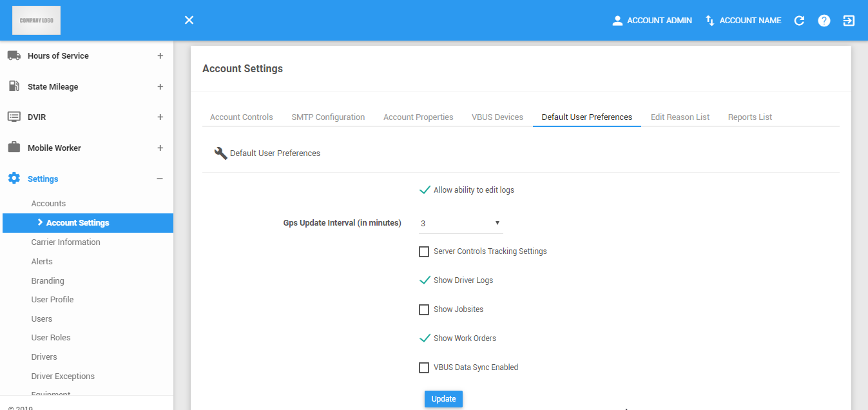The height and width of the screenshot is (410, 868).
Task: Expand the DVIR menu plus sign
Action: [x=160, y=117]
